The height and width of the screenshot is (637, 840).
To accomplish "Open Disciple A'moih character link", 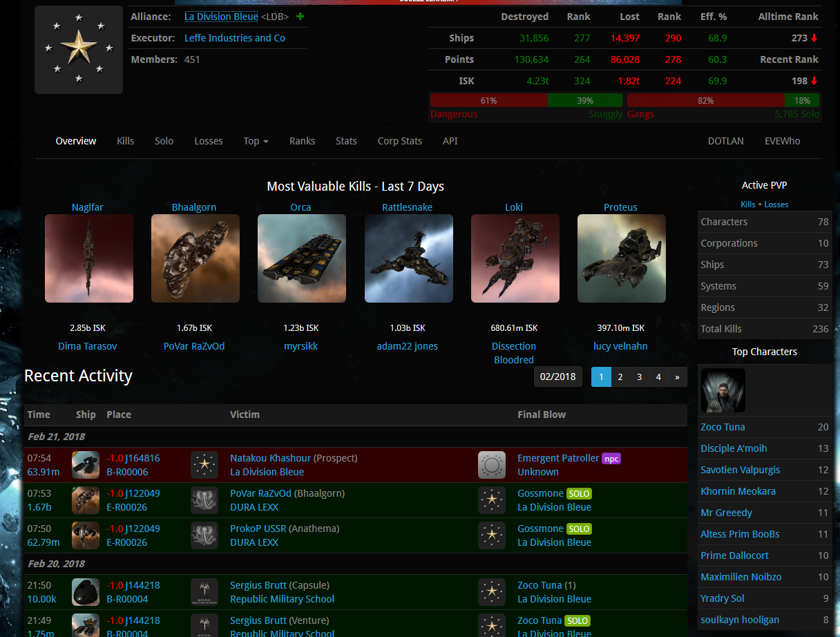I will [x=734, y=448].
